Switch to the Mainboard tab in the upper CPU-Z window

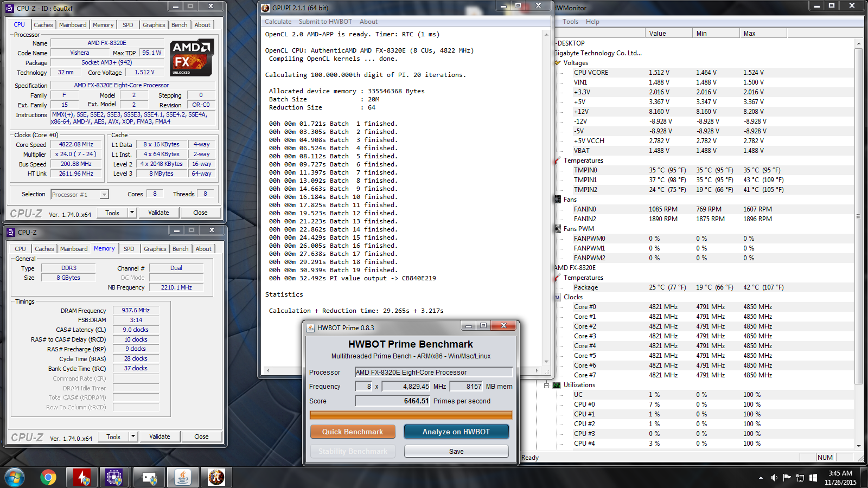click(73, 25)
